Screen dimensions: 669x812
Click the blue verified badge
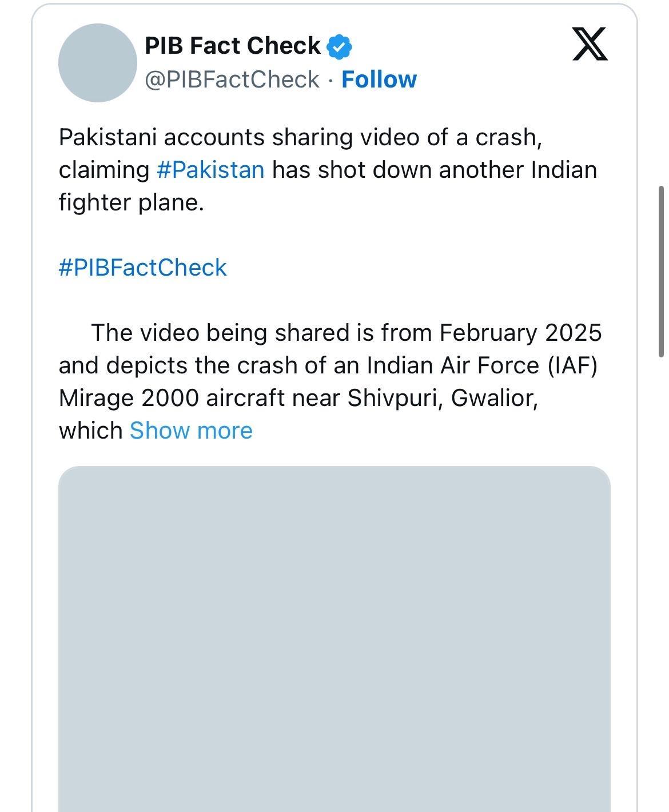[x=339, y=46]
